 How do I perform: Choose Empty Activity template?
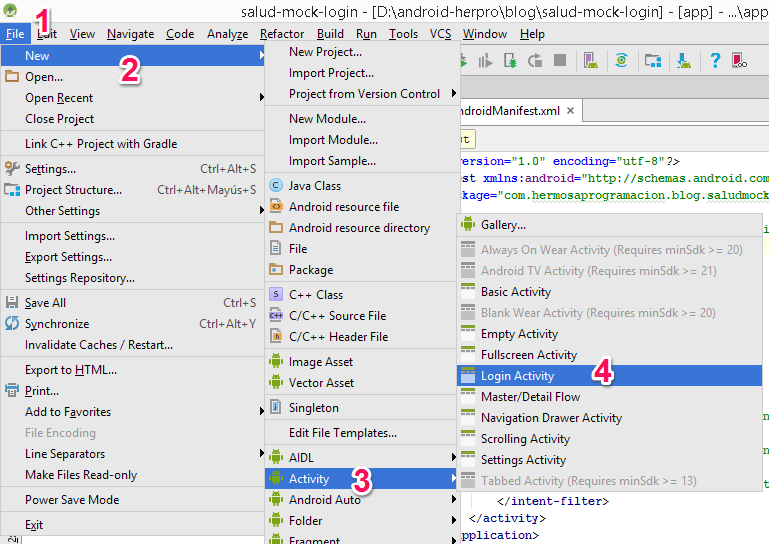[609, 334]
